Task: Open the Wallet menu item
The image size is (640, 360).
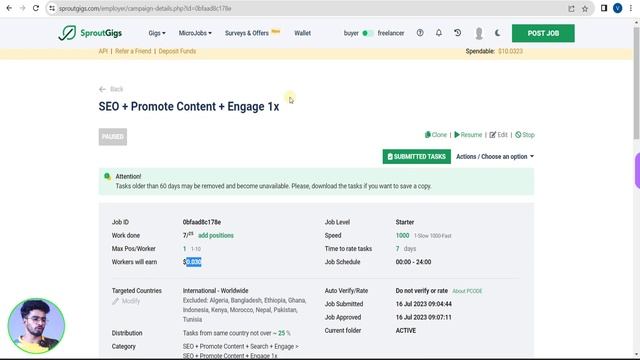Action: (x=302, y=33)
